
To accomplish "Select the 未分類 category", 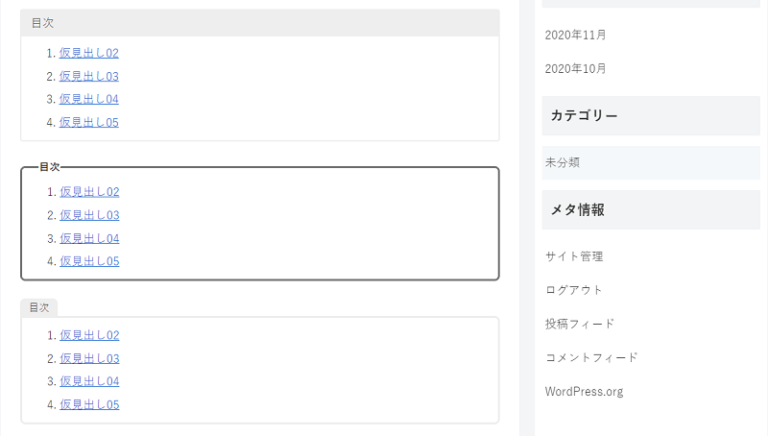I will pos(562,162).
